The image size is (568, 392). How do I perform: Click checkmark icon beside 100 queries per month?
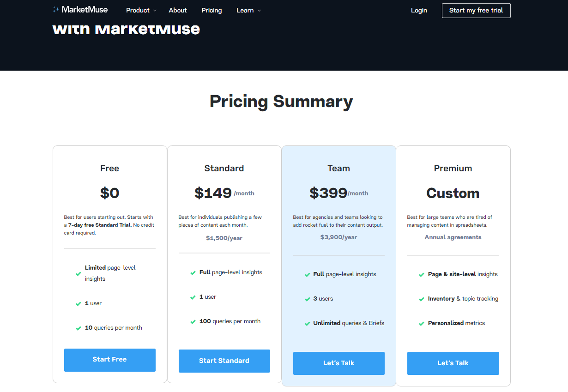point(193,322)
